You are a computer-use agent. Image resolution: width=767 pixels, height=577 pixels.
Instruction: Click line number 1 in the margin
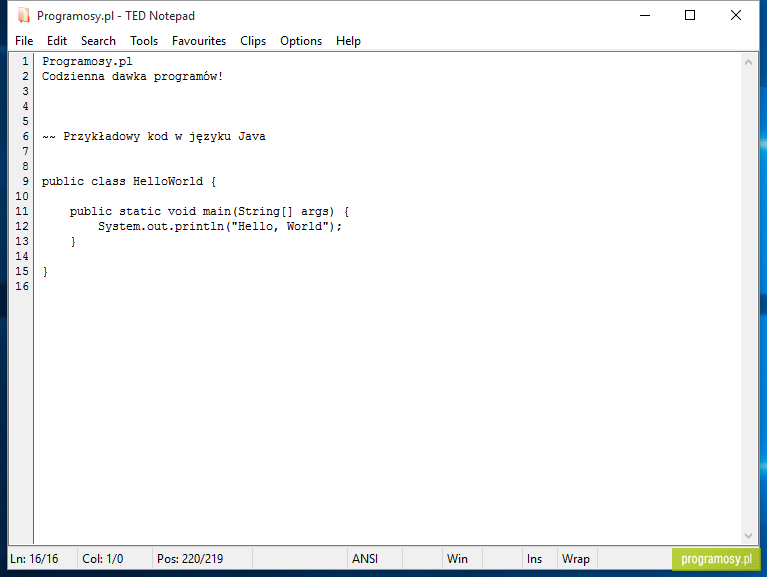pyautogui.click(x=25, y=62)
